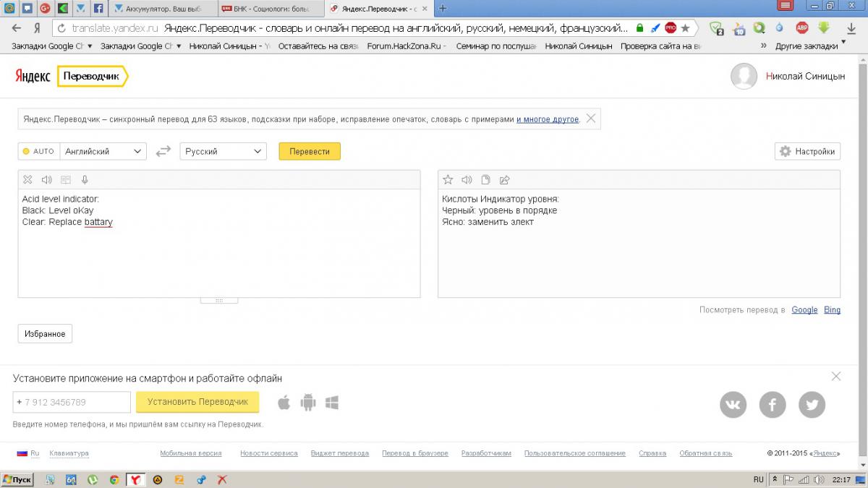
Task: Add the translation to favorites with the star
Action: click(x=448, y=179)
